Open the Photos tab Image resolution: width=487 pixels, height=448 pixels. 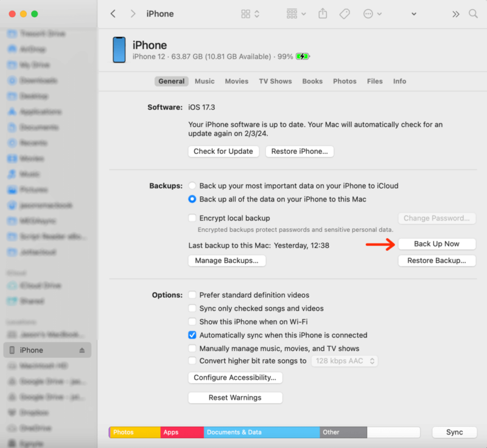tap(345, 82)
